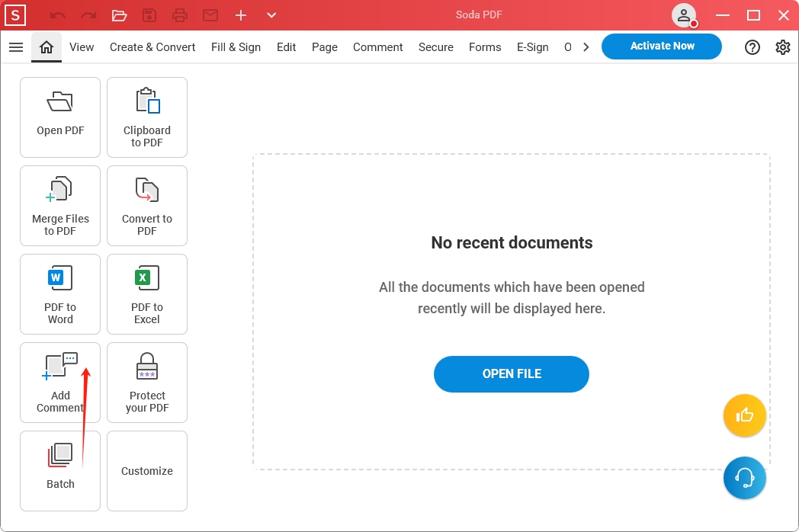
Task: Click the Customize tile
Action: pyautogui.click(x=147, y=471)
